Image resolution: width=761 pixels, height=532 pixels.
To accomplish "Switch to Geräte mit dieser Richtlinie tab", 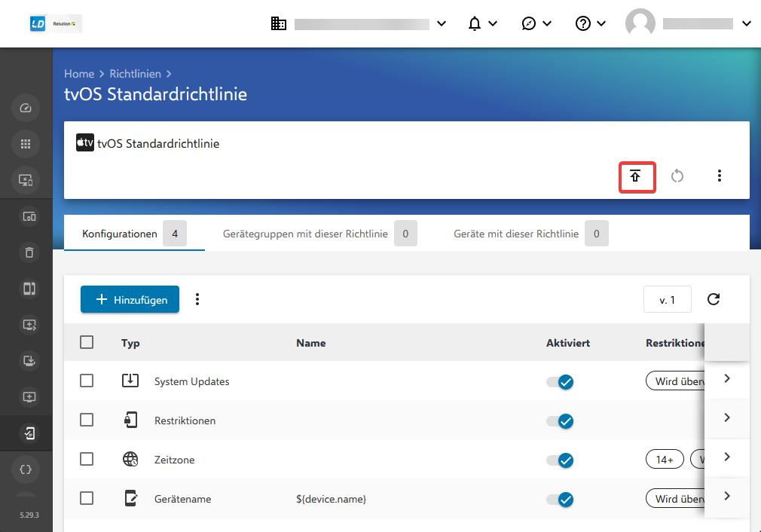I will 530,234.
